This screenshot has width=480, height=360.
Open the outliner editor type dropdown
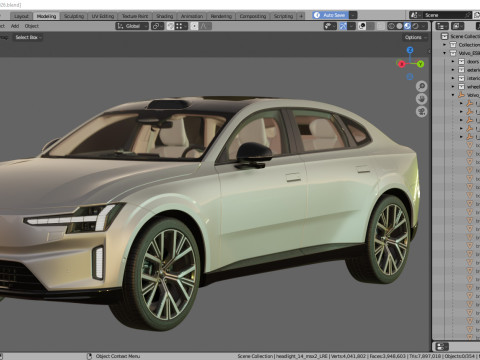pyautogui.click(x=442, y=26)
